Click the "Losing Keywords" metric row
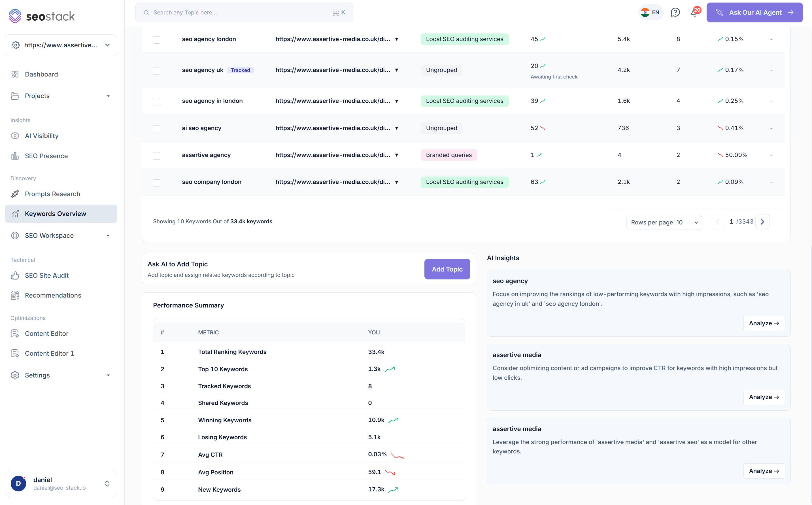The image size is (812, 505). [x=309, y=437]
